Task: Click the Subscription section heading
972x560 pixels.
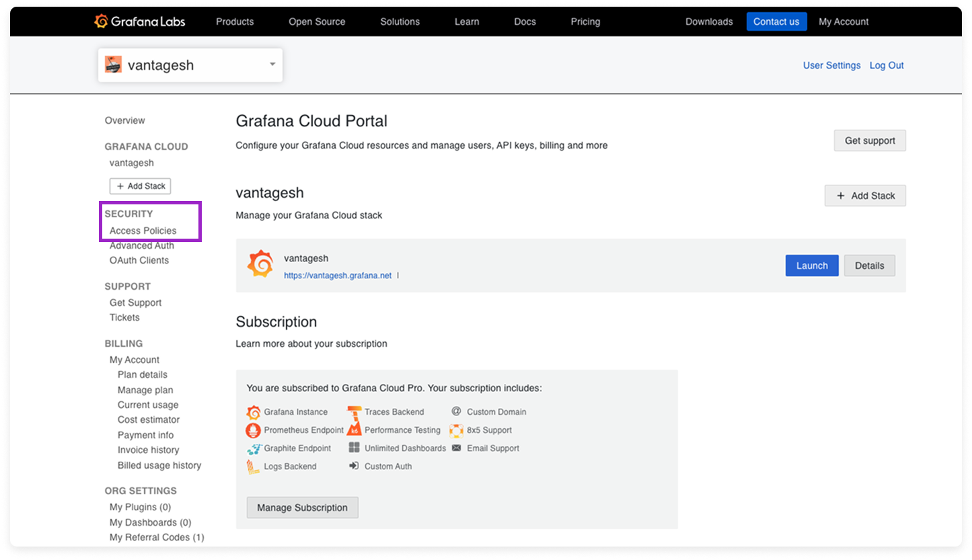Action: (276, 321)
